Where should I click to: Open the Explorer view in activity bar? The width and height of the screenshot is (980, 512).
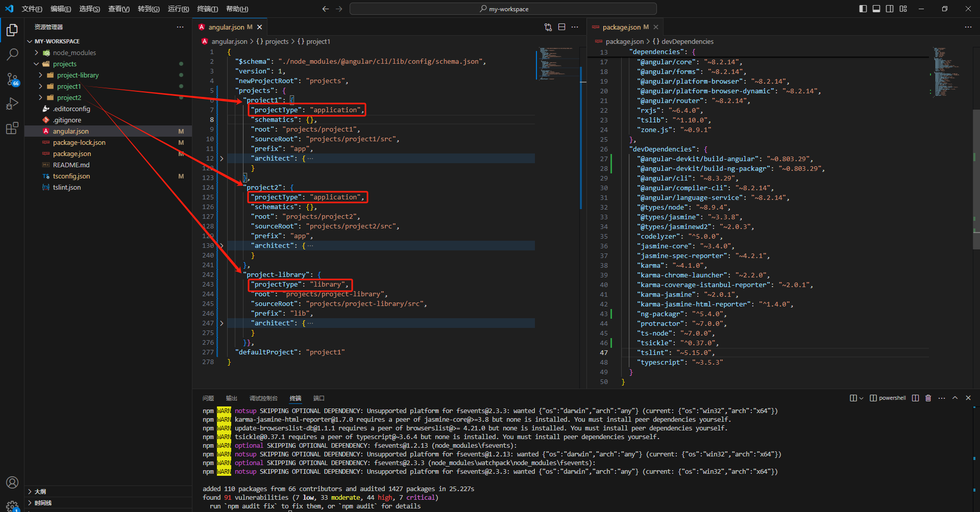12,31
